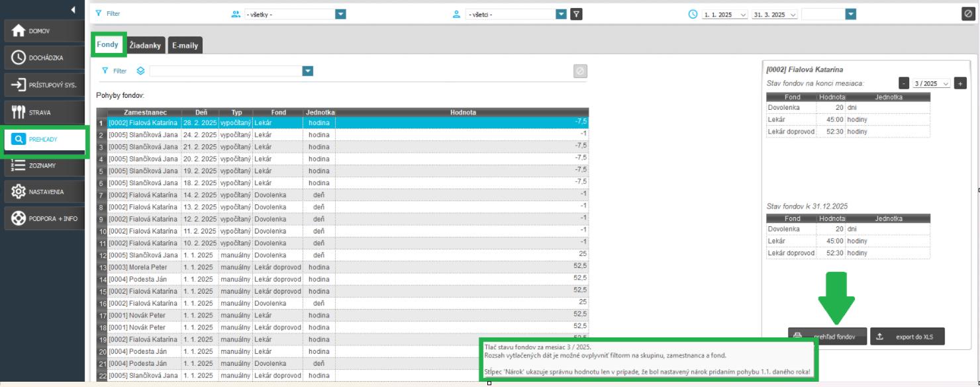
Task: Click the 'prehľad fondov' print button
Action: [826, 337]
